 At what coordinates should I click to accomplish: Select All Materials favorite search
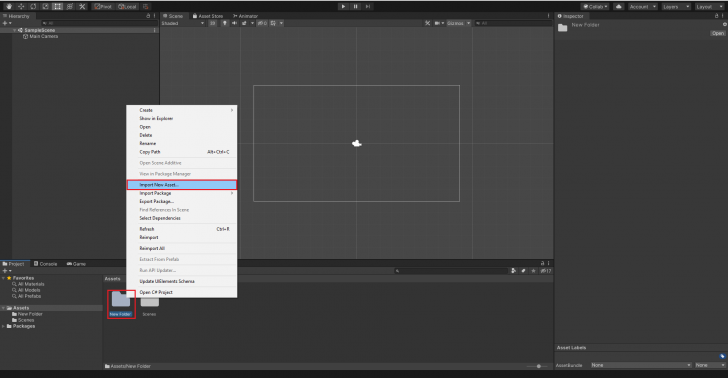coord(28,284)
